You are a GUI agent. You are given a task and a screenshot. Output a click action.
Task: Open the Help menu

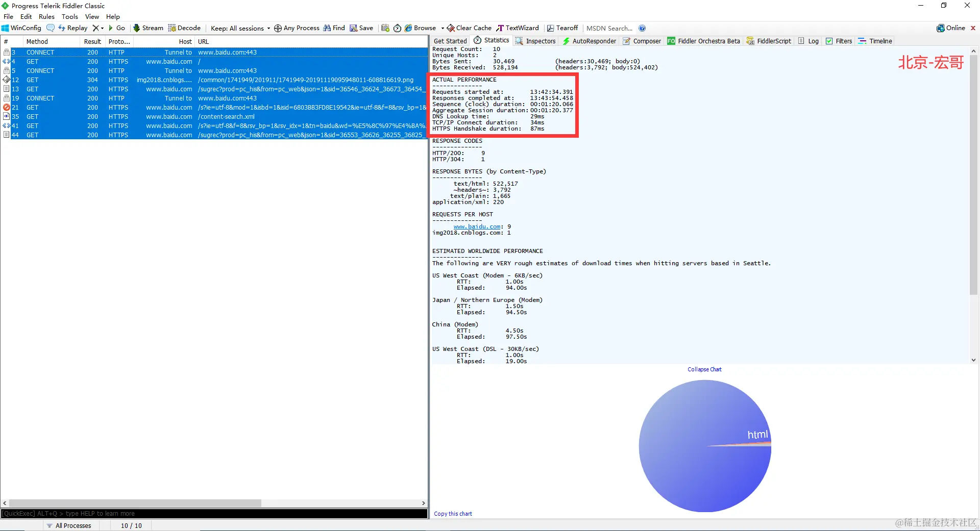click(113, 16)
